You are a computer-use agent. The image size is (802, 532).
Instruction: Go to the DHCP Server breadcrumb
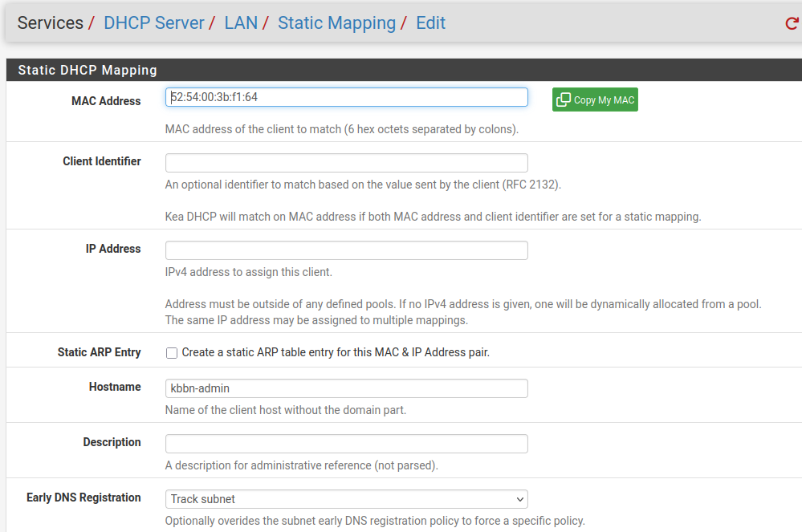154,23
